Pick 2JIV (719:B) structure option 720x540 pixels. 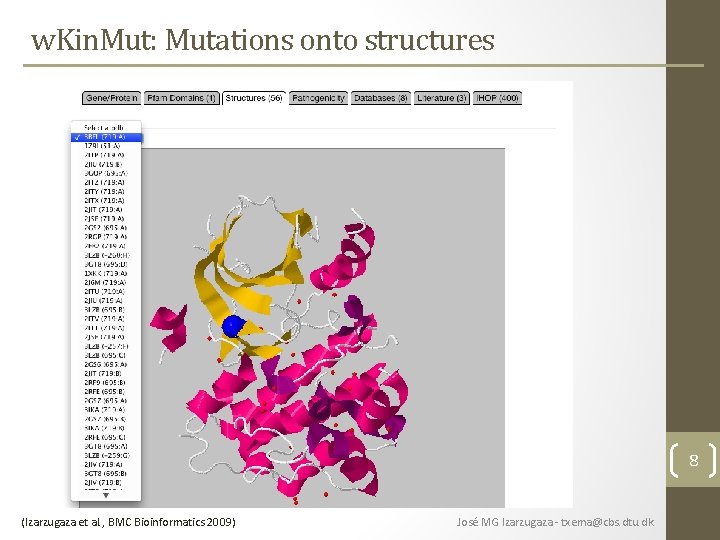pos(103,483)
